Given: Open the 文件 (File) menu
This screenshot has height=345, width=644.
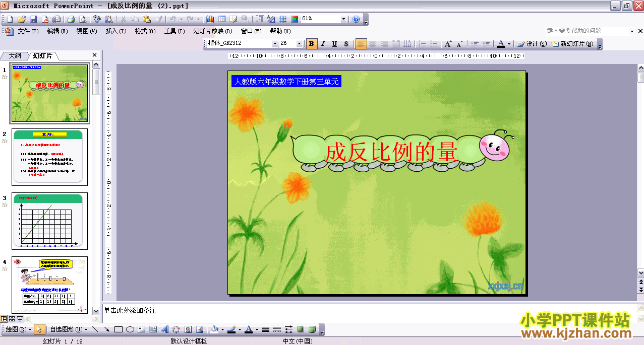Looking at the screenshot, I should click(28, 31).
